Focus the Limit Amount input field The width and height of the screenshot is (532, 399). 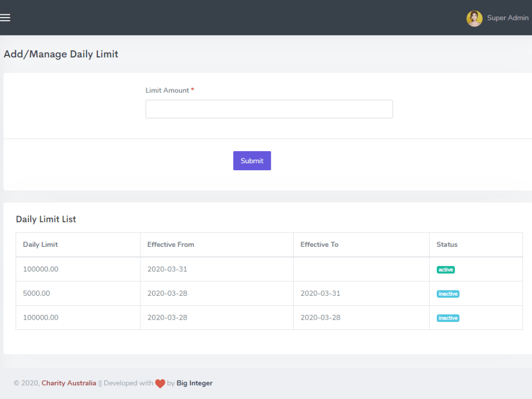tap(269, 109)
